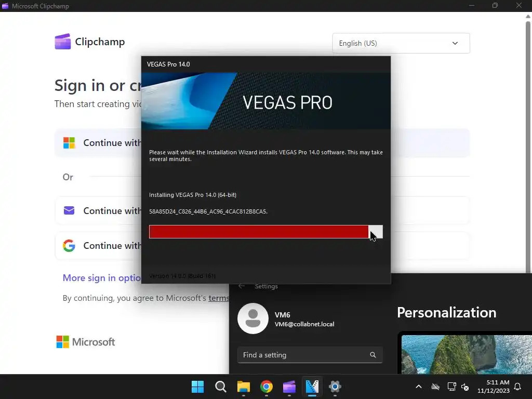Open VM6@collabnet.local account in Settings
The width and height of the screenshot is (532, 399).
click(304, 324)
